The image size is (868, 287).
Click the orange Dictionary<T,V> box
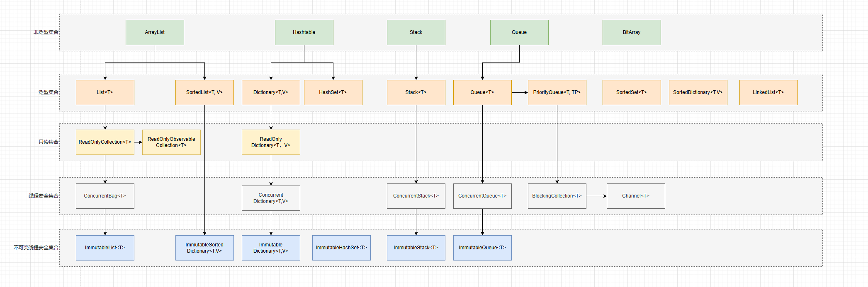271,92
